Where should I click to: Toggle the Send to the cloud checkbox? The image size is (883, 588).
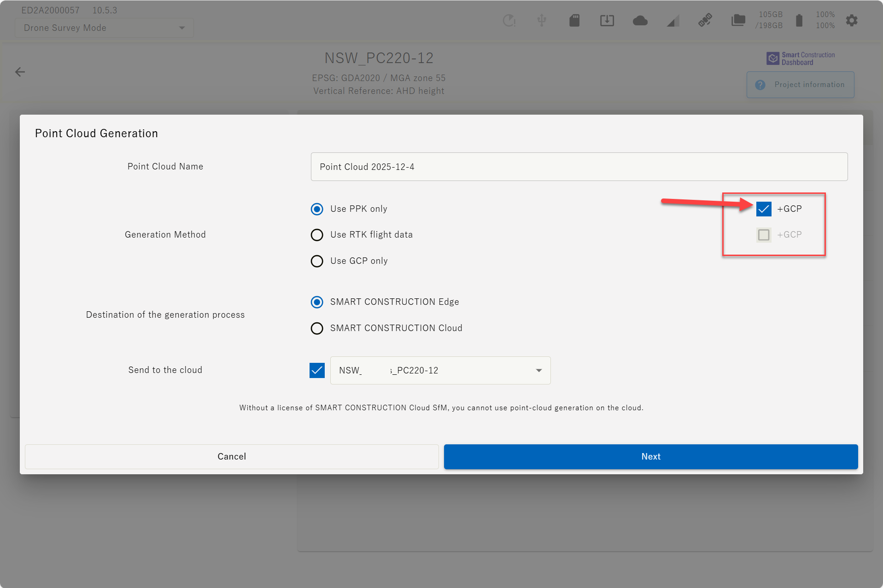(317, 370)
